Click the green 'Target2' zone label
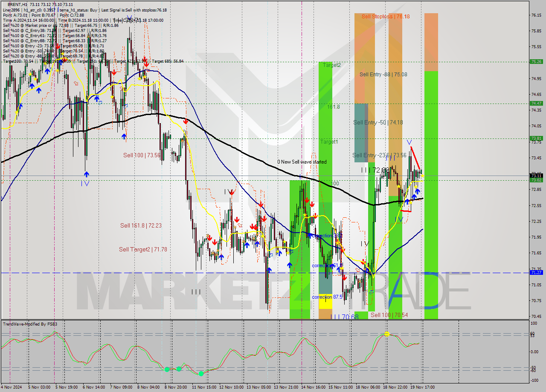Screen dimensions: 546x392 click(x=331, y=65)
